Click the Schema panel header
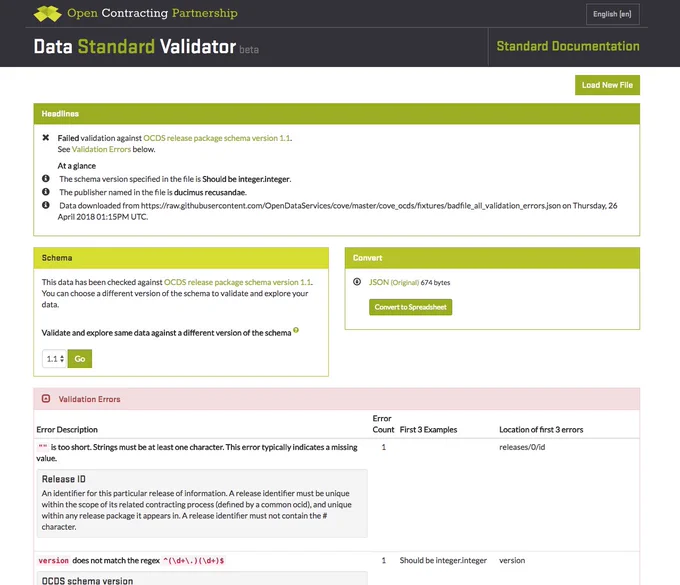 tap(181, 258)
